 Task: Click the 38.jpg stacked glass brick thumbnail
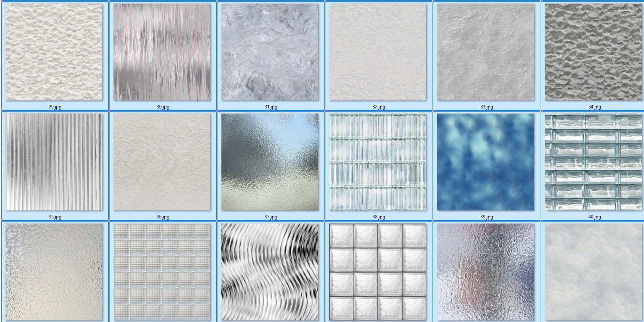click(378, 162)
